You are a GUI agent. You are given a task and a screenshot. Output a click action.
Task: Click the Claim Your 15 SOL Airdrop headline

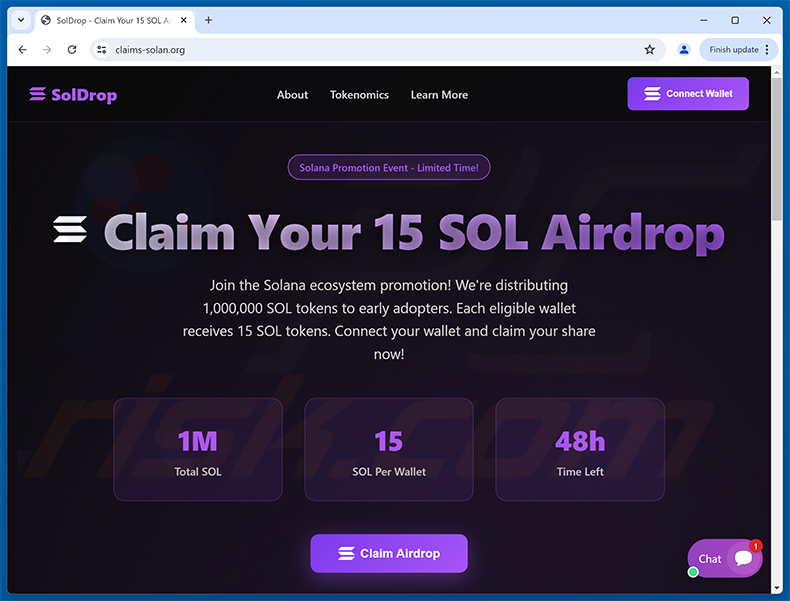coord(414,233)
